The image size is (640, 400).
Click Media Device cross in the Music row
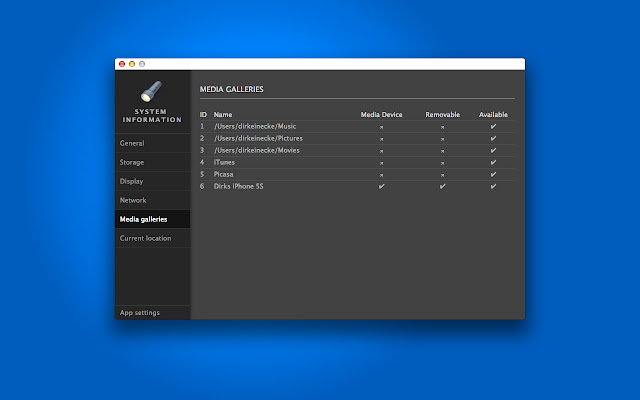coord(381,127)
